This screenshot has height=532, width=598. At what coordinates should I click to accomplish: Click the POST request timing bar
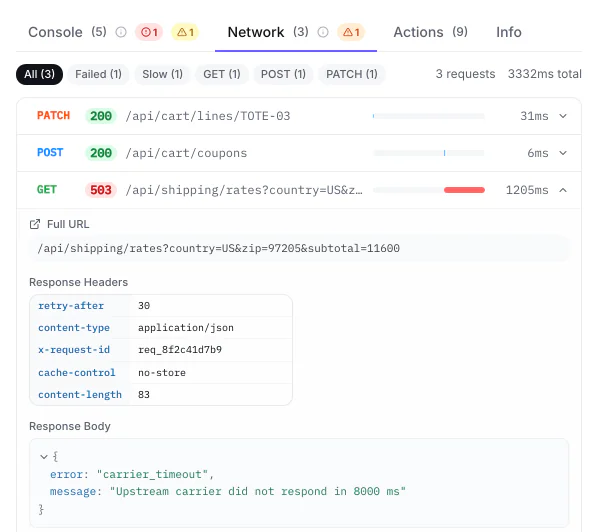429,153
